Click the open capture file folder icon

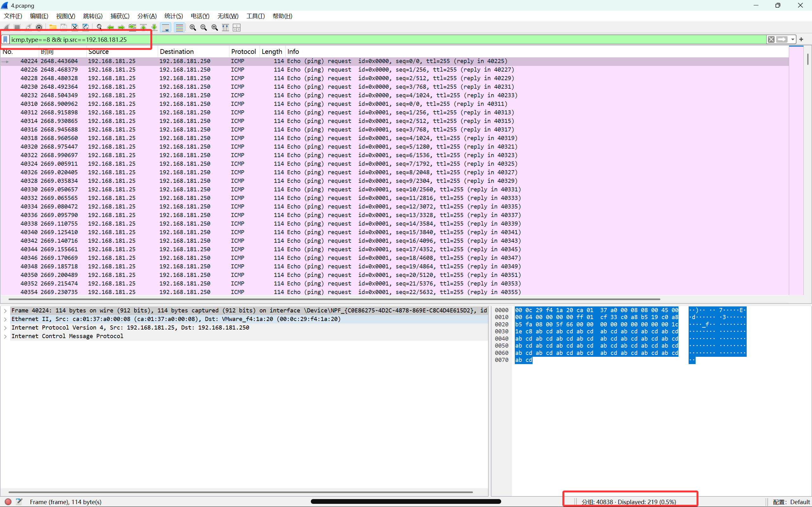pos(53,28)
